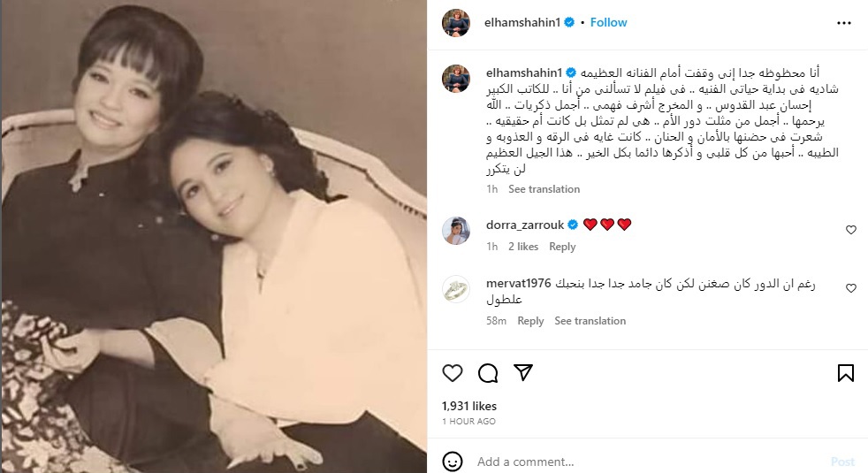Viewport: 868px width, 473px height.
Task: Save the post with the bookmark icon
Action: [x=845, y=373]
